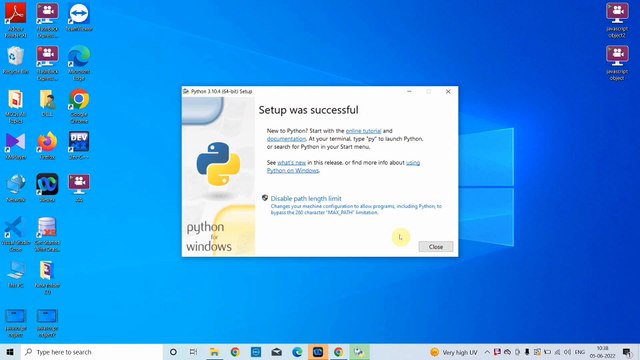Open File Explorer from the taskbar
Image resolution: width=640 pixels, height=360 pixels.
(x=214, y=352)
